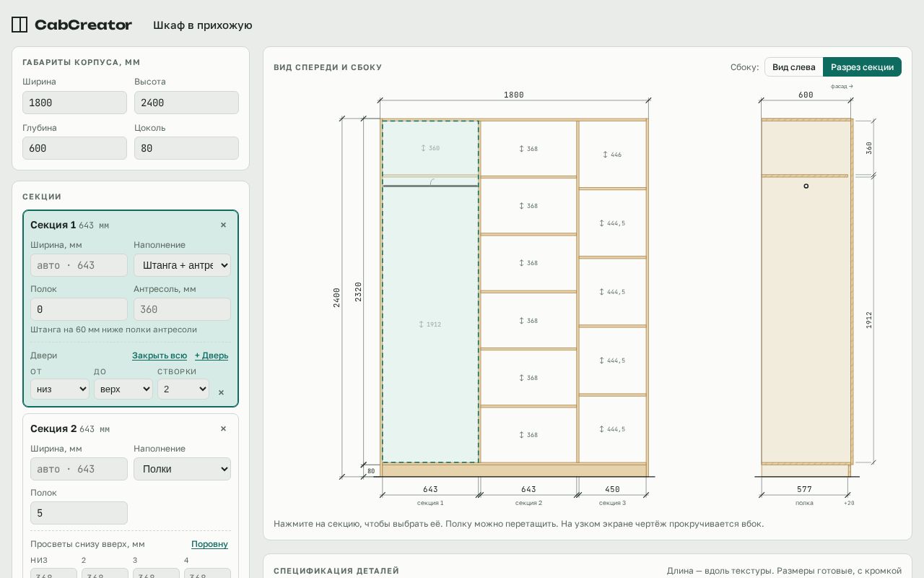The image size is (924, 578).
Task: Click the Спецификация деталей heading
Action: coord(336,571)
